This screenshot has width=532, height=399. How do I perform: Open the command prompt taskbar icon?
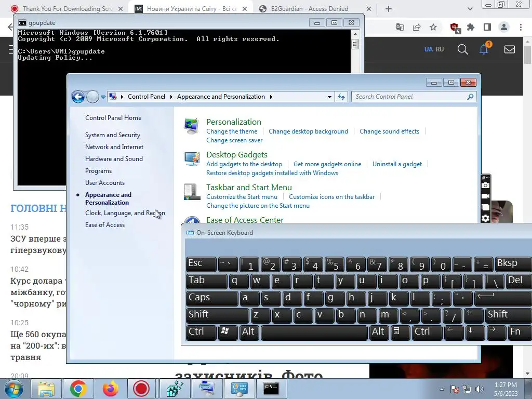[271, 388]
